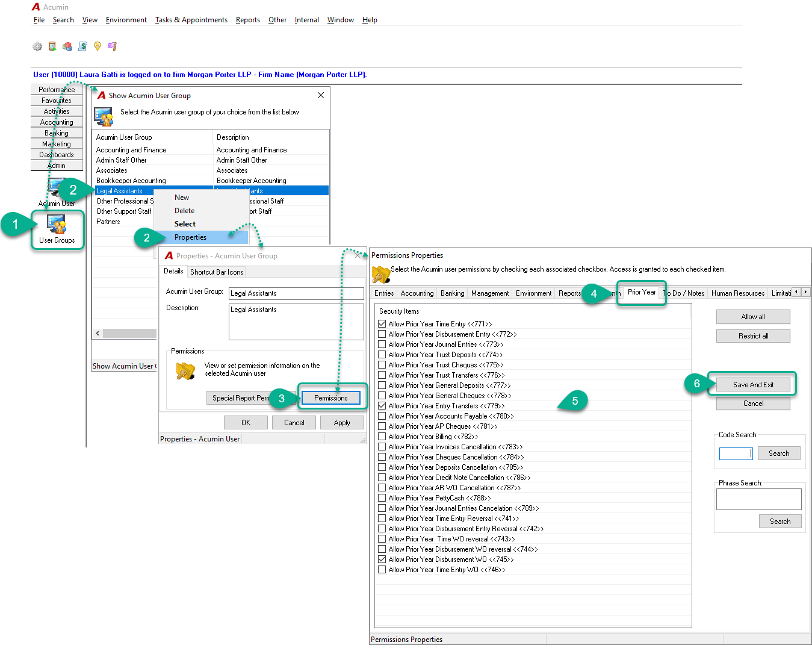Click the permissions tabs scroll-left arrow
812x645 pixels.
tap(796, 292)
